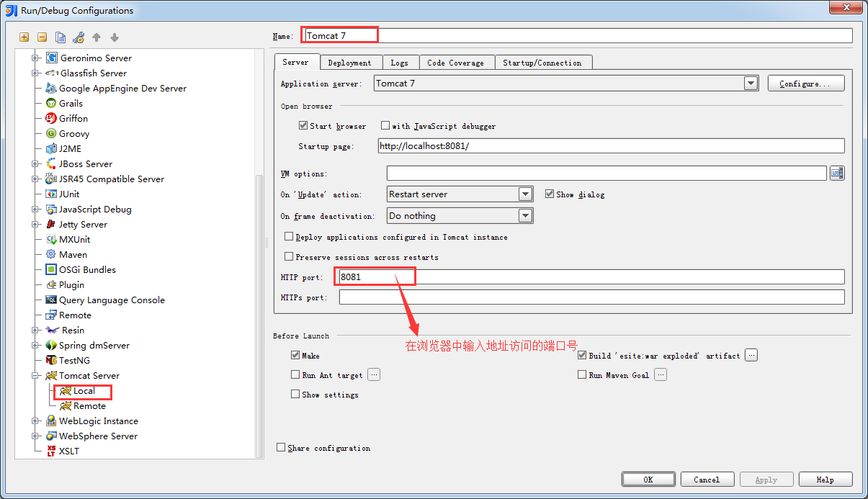Select the Grails icon
This screenshot has height=499, width=868.
click(51, 103)
